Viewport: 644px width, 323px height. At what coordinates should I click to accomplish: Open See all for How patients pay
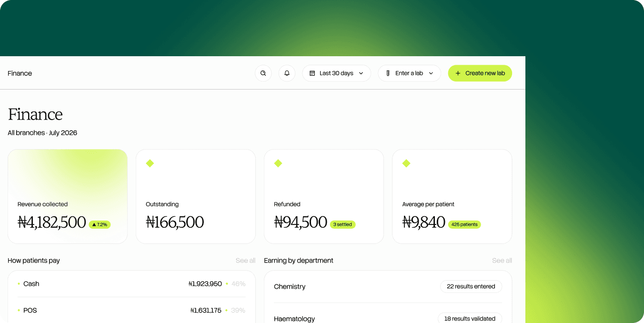(246, 261)
